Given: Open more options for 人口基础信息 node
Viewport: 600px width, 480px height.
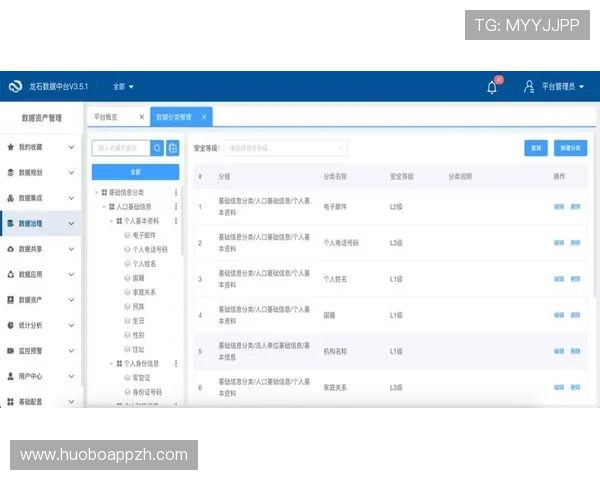Looking at the screenshot, I should coord(176,207).
